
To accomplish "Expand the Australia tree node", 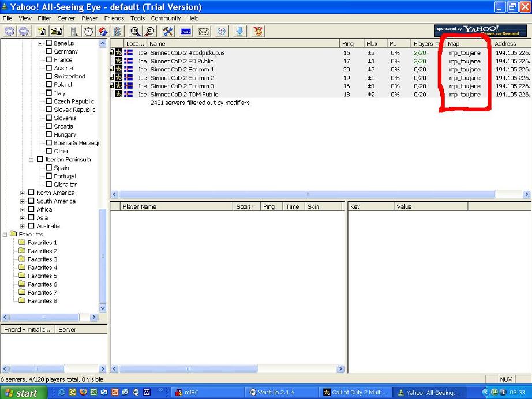I will (23, 226).
